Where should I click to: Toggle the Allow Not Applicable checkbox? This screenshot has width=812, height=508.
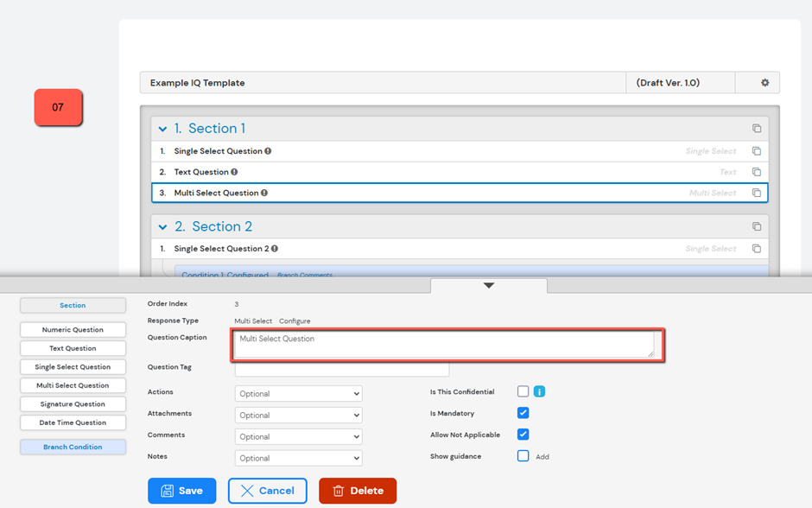point(523,435)
